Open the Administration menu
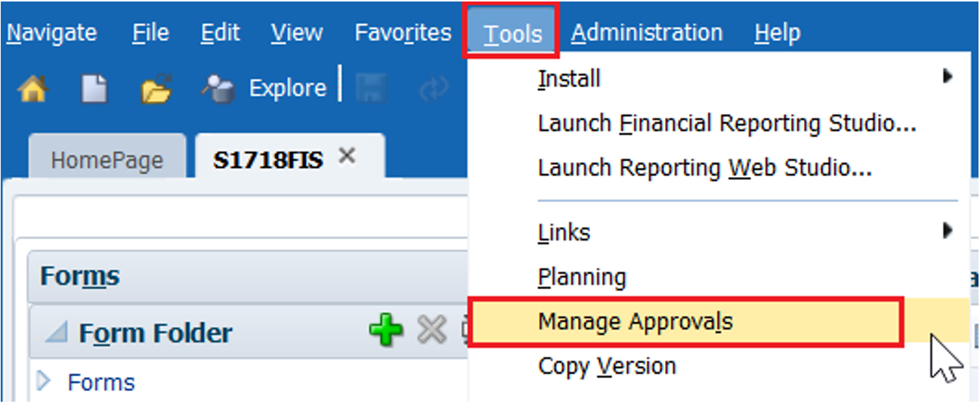Image resolution: width=980 pixels, height=407 pixels. click(647, 33)
